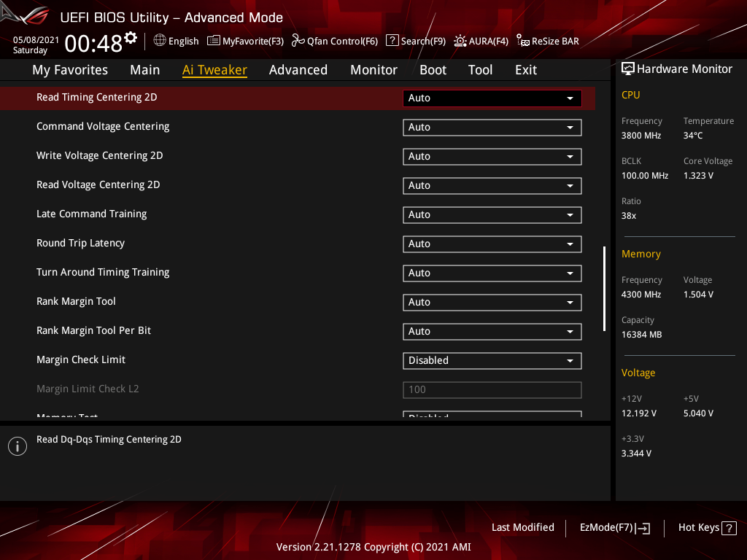747x560 pixels.
Task: Open AURA(F4) lighting icon
Action: [460, 41]
